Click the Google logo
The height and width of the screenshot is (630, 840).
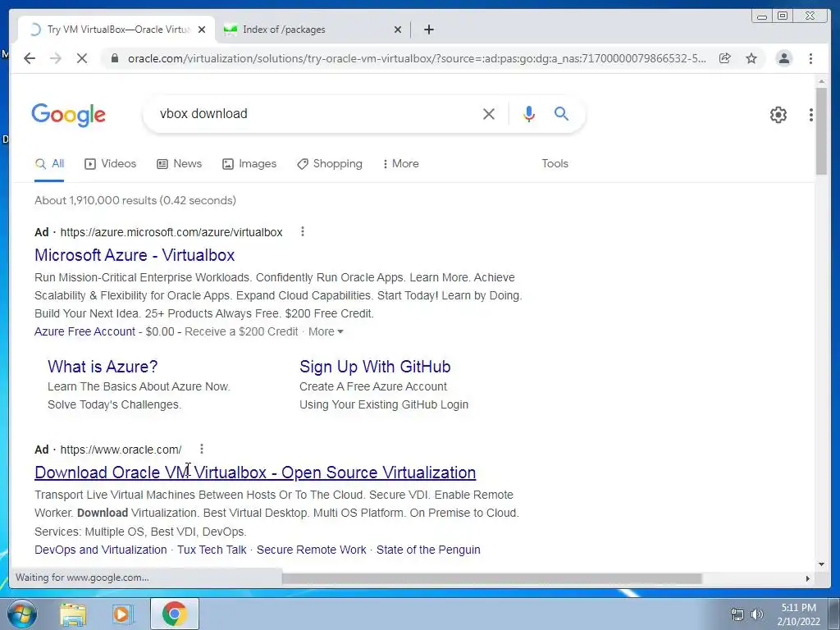[69, 115]
